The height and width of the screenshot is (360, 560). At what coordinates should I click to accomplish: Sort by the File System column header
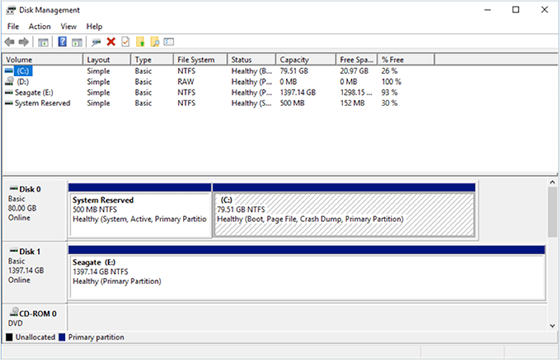[x=200, y=60]
